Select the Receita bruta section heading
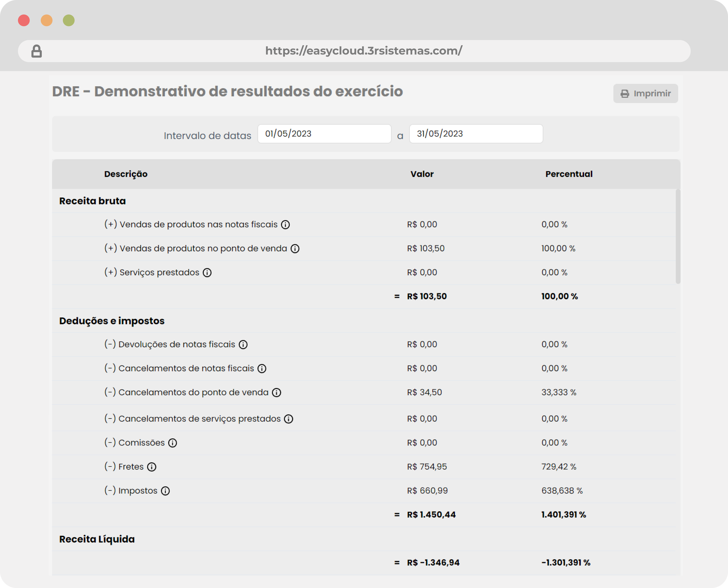This screenshot has width=728, height=588. point(93,201)
